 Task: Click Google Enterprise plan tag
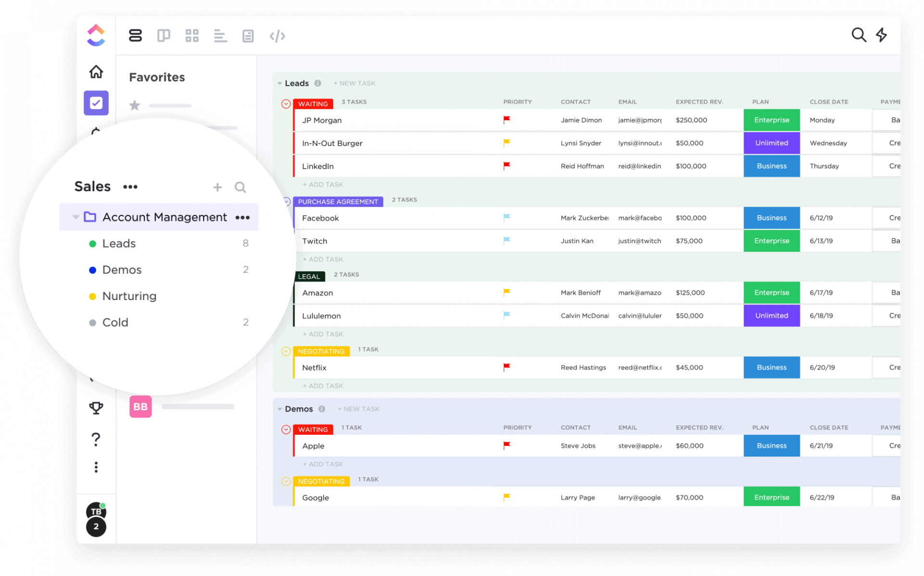click(x=771, y=497)
